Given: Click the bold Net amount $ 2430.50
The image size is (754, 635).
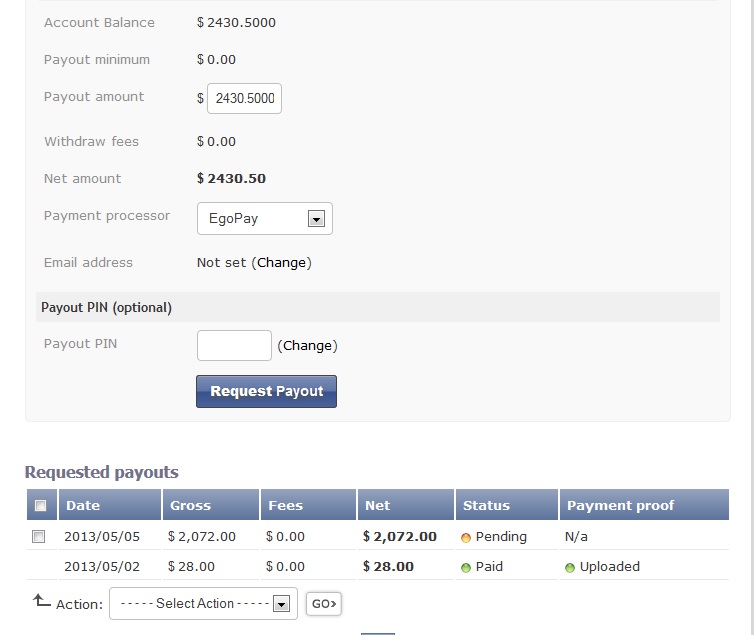Looking at the screenshot, I should point(231,178).
